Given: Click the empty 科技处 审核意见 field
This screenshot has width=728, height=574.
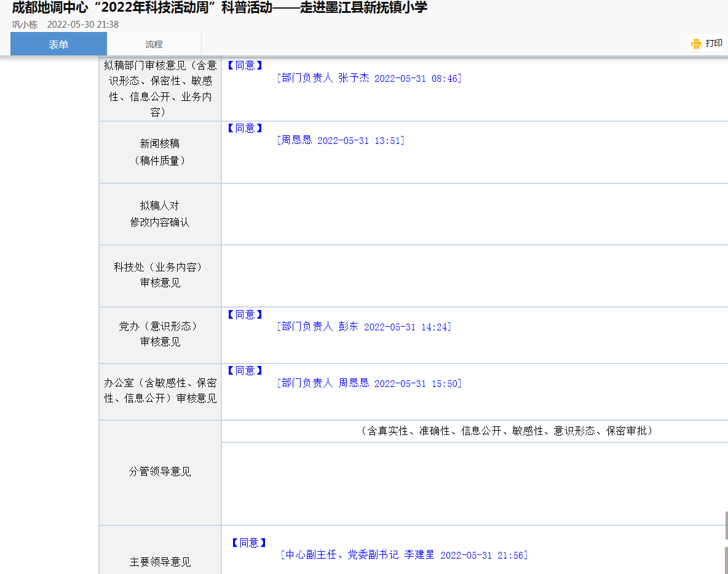Looking at the screenshot, I should (473, 276).
